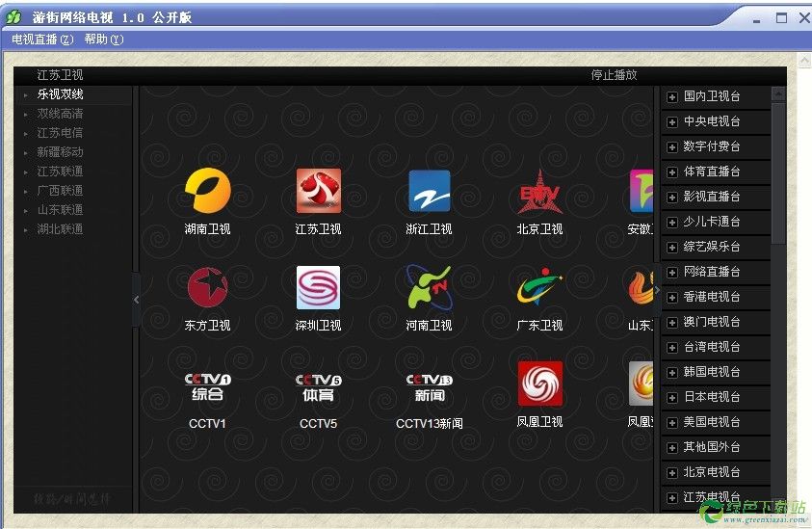
Task: Select the 江苏卫视 channel icon
Action: [318, 191]
